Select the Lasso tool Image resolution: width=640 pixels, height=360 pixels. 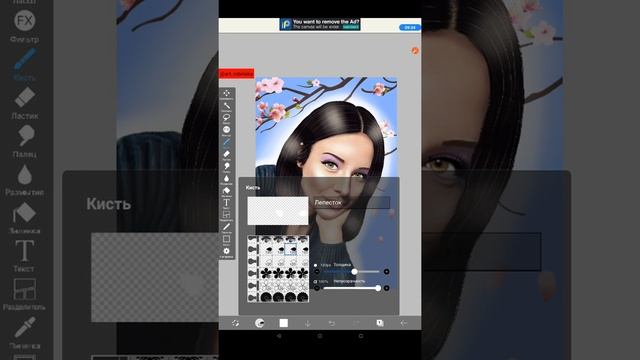click(227, 118)
